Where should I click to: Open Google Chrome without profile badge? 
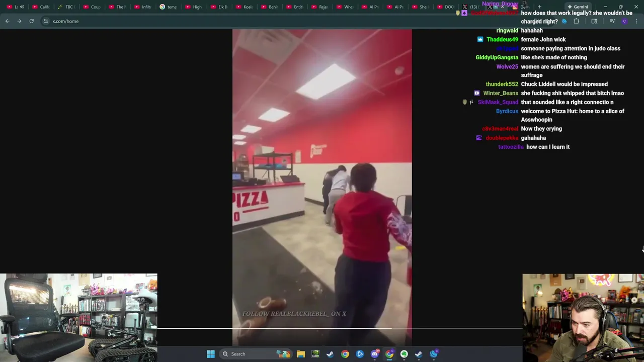(345, 354)
